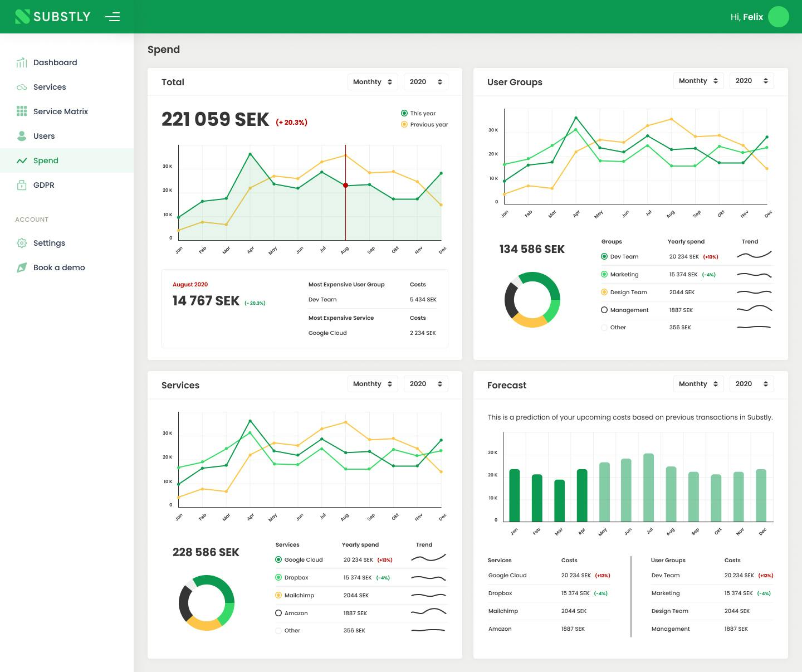Click the Book a demo icon
802x672 pixels.
[22, 267]
